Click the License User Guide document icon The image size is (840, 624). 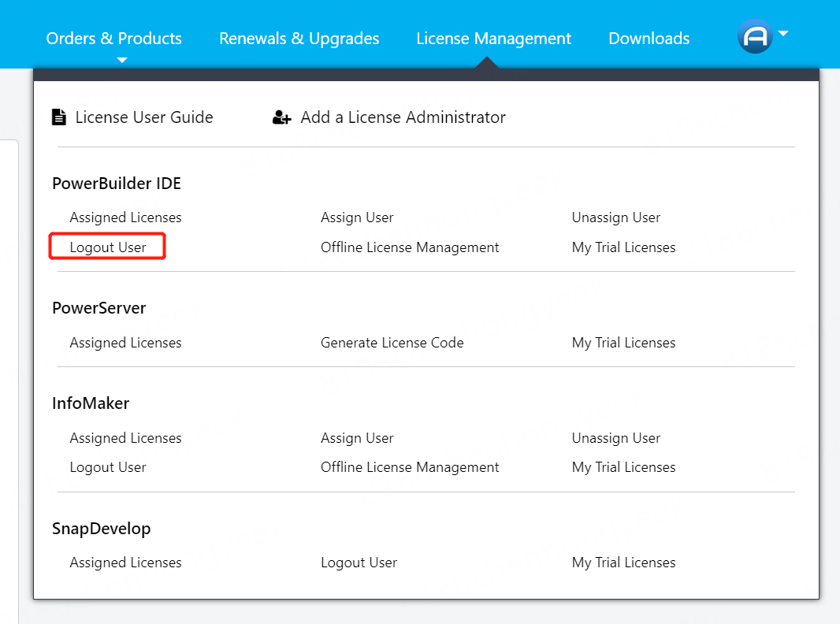(59, 117)
